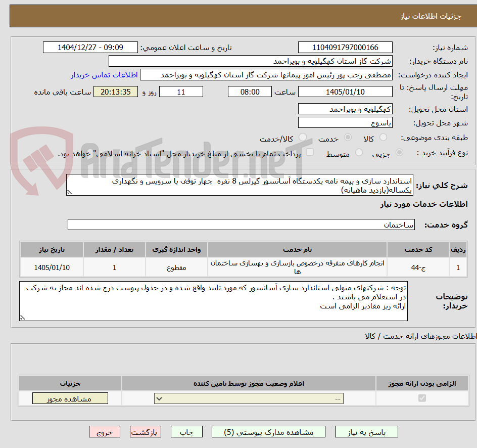
Task: Click the تعداد / مقدار column header
Action: pyautogui.click(x=114, y=250)
